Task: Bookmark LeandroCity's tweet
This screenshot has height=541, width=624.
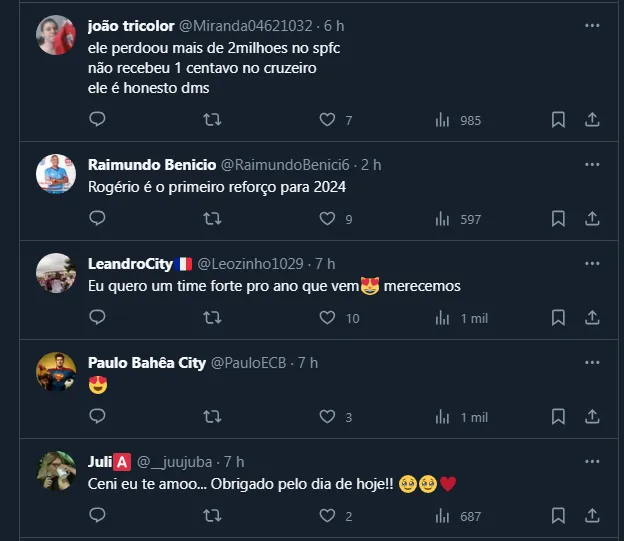Action: coord(558,318)
